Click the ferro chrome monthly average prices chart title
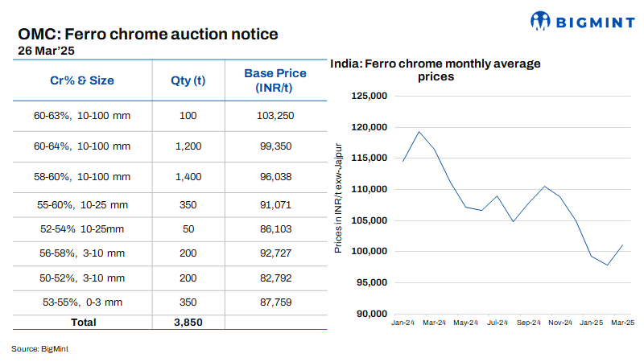Viewport: 644px width, 362px height. pos(436,71)
